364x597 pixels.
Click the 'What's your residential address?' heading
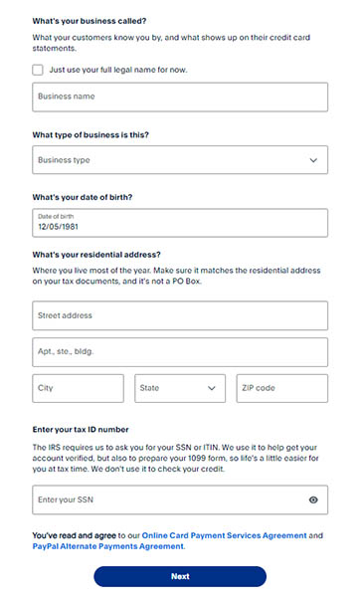(x=96, y=255)
